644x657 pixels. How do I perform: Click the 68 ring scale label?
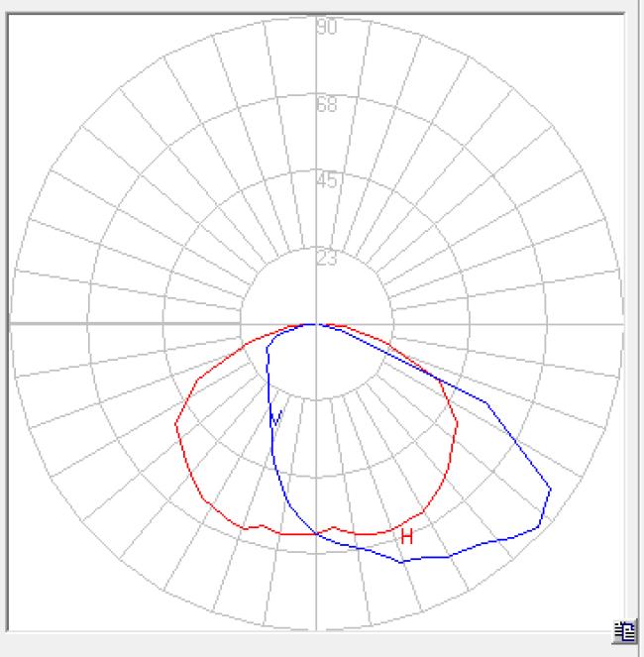[x=327, y=104]
